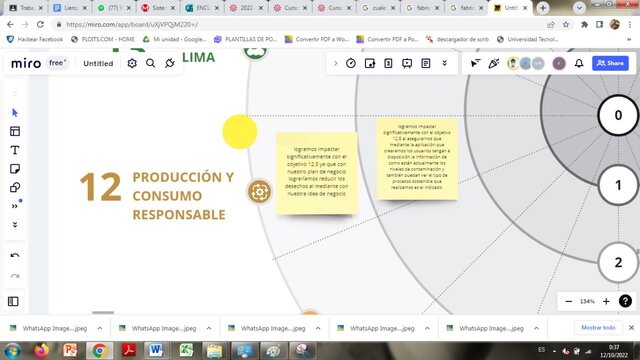Open notifications bell
This screenshot has width=640, height=360.
tap(579, 63)
